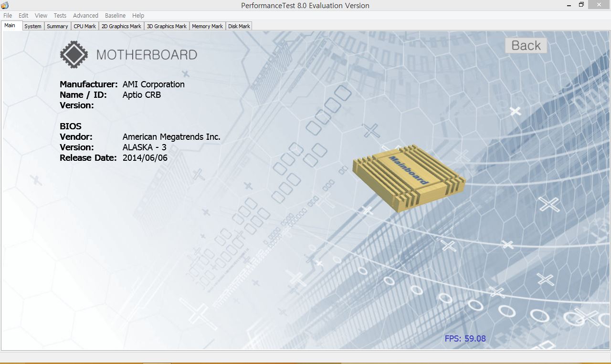611x364 pixels.
Task: Click the AMI Corporation manufacturer value
Action: click(x=154, y=84)
